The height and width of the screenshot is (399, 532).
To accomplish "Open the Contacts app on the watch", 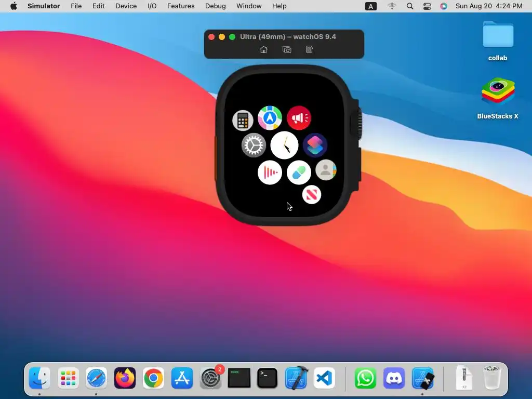I will point(326,170).
